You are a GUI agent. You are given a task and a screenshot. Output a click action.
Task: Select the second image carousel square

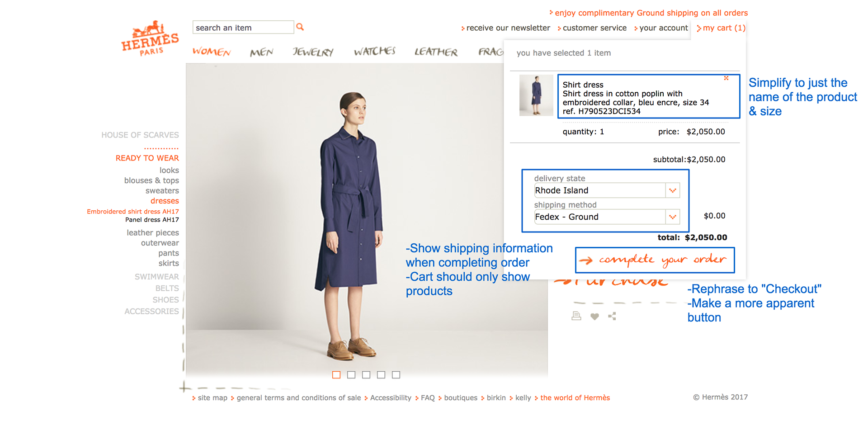pos(351,374)
